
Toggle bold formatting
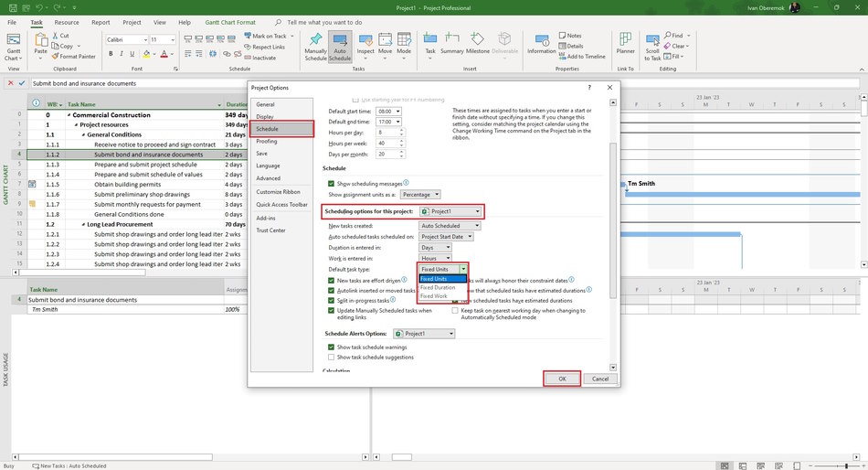point(111,54)
